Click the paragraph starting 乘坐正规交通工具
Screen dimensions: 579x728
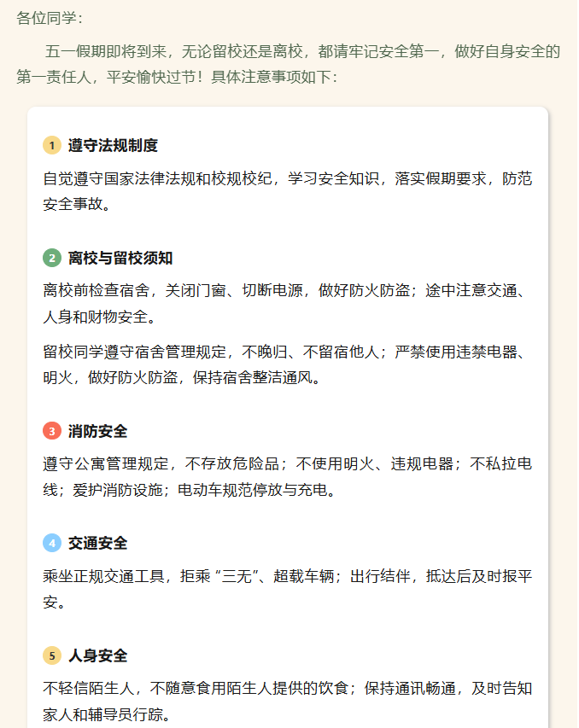tap(287, 589)
